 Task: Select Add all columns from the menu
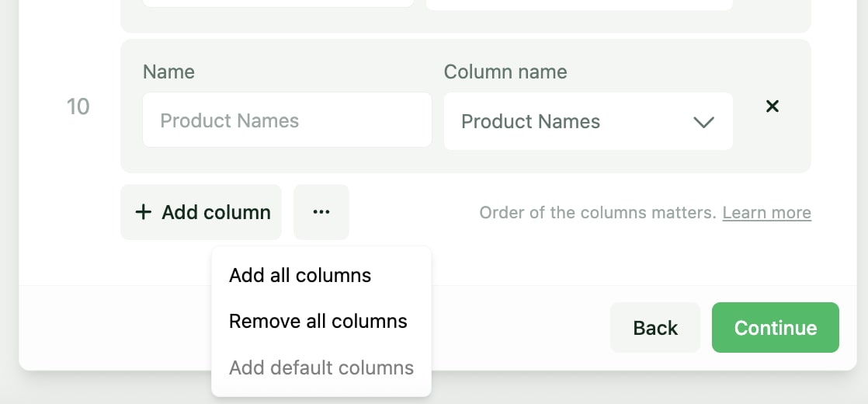coord(300,275)
